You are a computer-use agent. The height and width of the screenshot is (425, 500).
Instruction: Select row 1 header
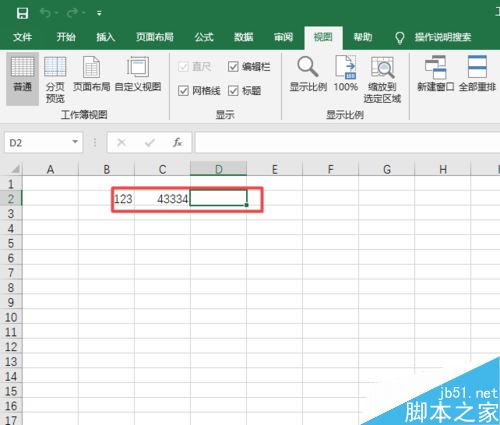coord(11,184)
